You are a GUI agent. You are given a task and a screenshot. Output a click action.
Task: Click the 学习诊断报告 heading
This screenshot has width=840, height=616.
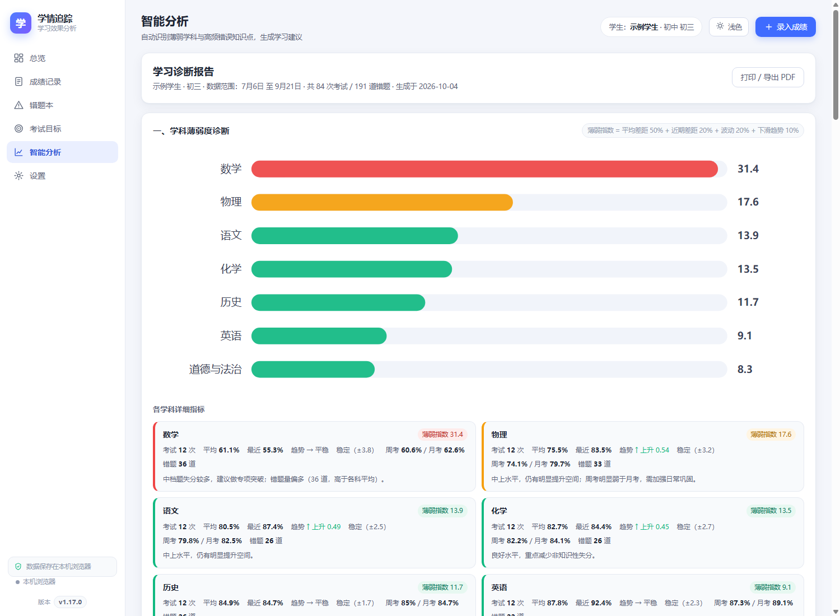point(183,72)
